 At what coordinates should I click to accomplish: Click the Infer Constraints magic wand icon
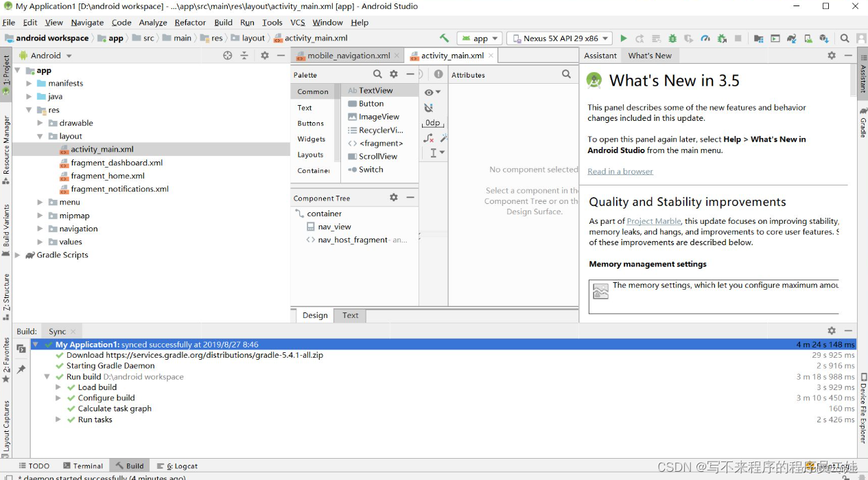coord(443,138)
